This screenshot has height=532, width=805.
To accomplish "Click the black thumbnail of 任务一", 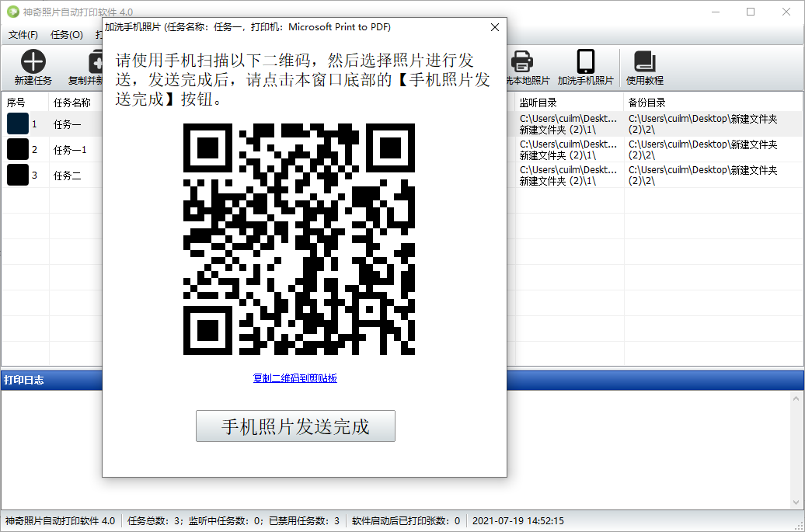I will (18, 124).
